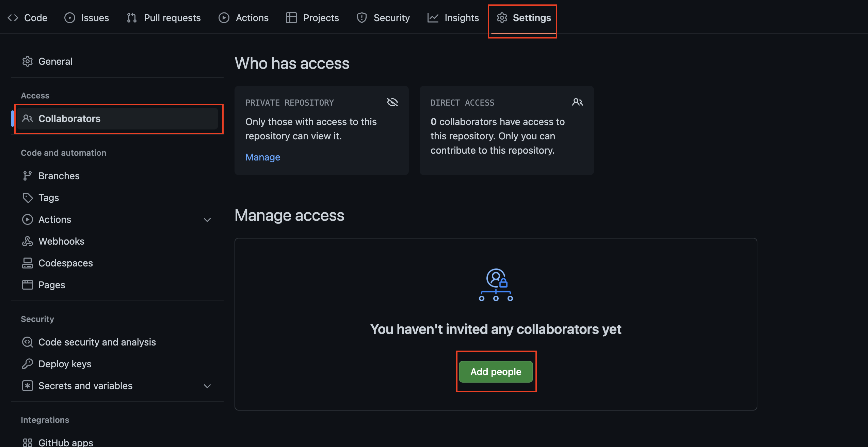Screen dimensions: 868x447
Task: Select Collaborators in the Access section
Action: (x=69, y=119)
